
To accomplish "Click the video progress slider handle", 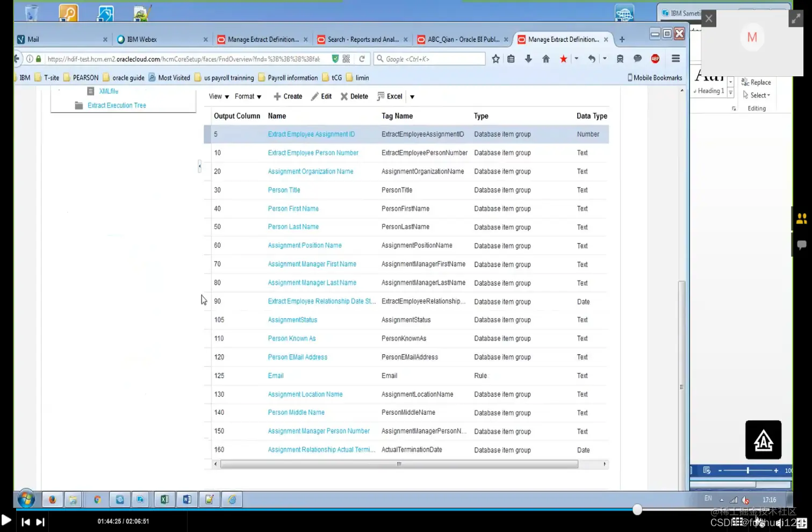I will click(637, 510).
